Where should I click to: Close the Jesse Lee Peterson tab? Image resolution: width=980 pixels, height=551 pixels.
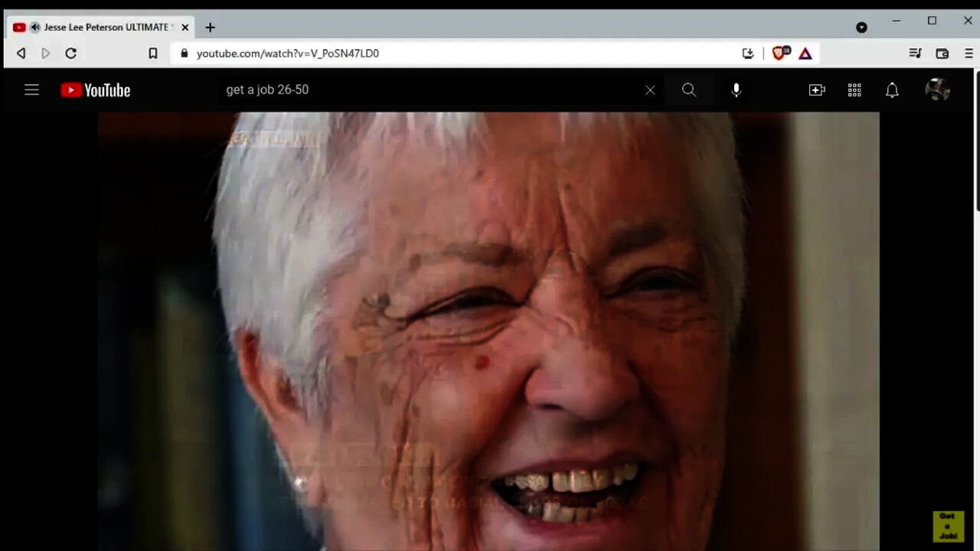point(185,28)
